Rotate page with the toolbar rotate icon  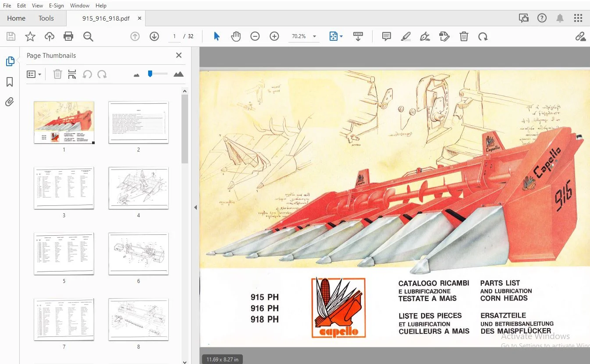coord(483,36)
